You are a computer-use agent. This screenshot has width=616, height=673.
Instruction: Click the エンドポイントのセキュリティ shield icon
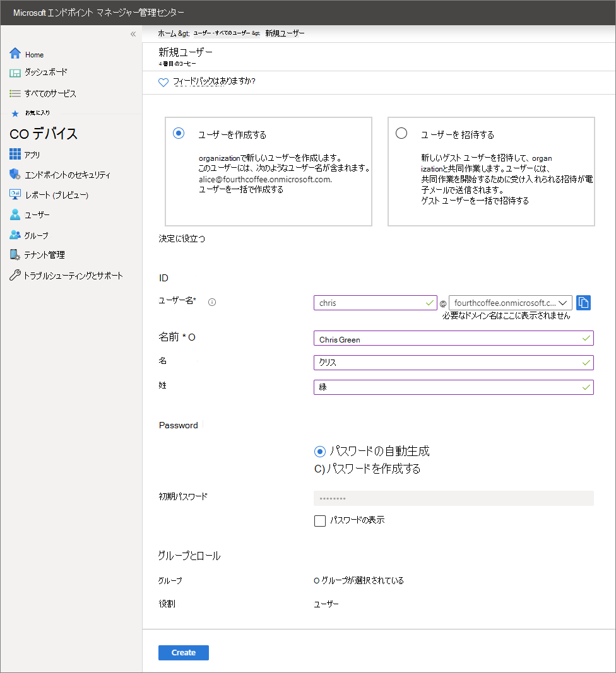(15, 174)
